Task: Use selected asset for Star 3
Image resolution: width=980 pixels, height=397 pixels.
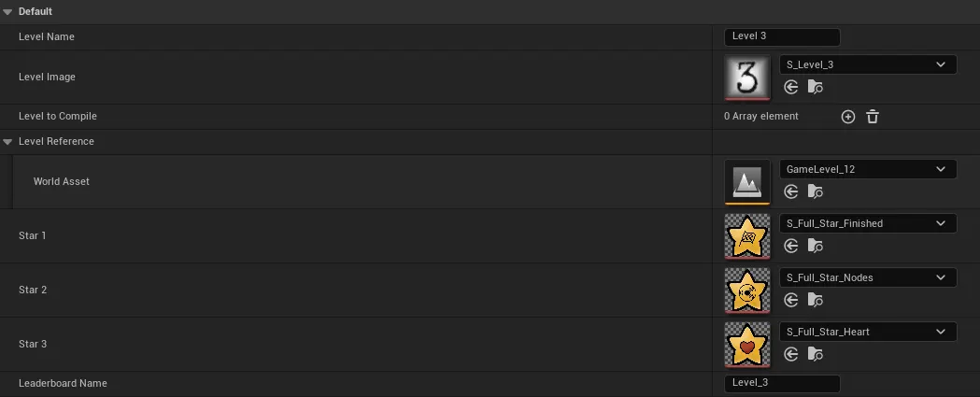Action: coord(791,354)
